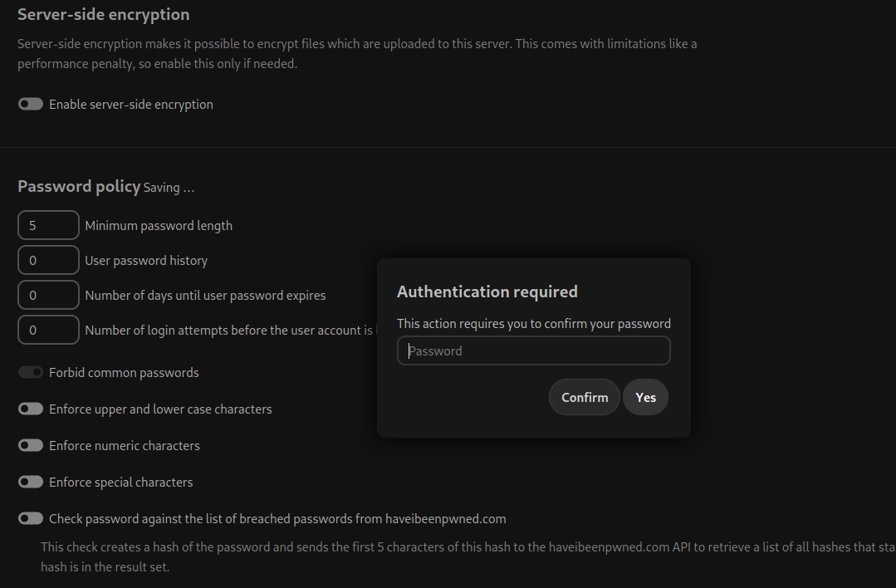Select the minimum password length field
The height and width of the screenshot is (588, 896).
coord(47,225)
